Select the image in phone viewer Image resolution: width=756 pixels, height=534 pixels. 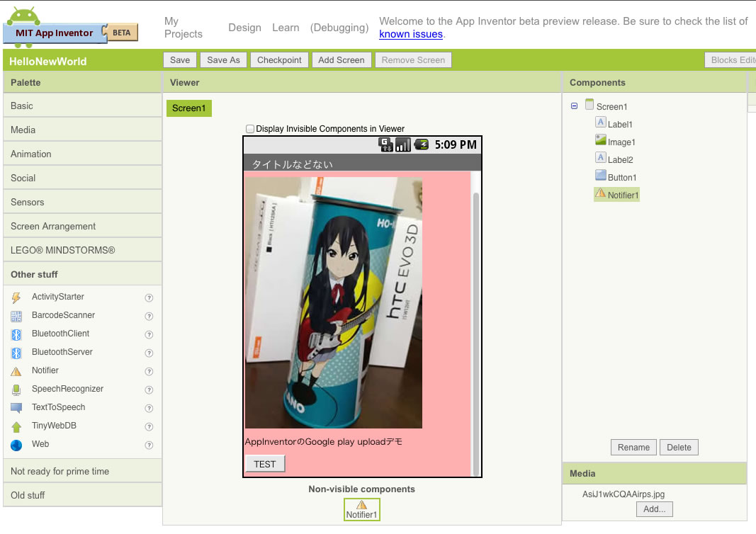(x=334, y=302)
